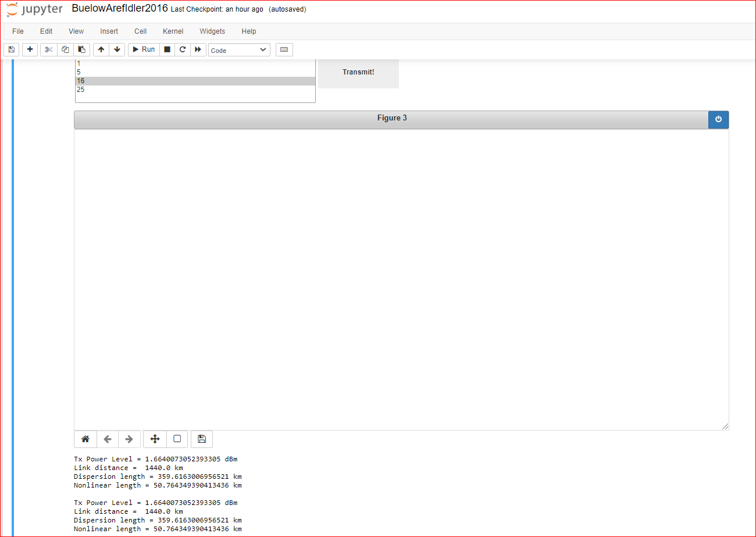756x537 pixels.
Task: Activate the zoom-to-rectangle tool on Figure 3
Action: [x=177, y=439]
